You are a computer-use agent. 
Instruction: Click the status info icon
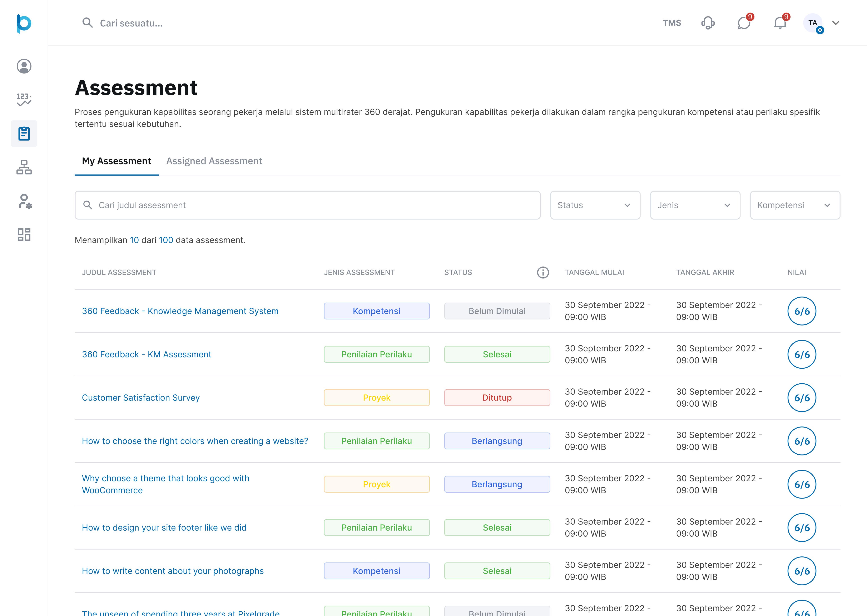click(543, 272)
